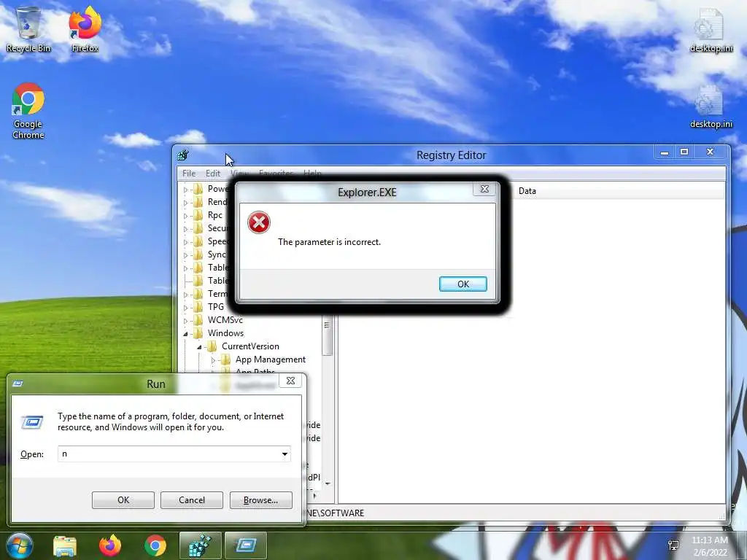
Task: Open the Run dialog Open dropdown arrow
Action: pyautogui.click(x=285, y=454)
